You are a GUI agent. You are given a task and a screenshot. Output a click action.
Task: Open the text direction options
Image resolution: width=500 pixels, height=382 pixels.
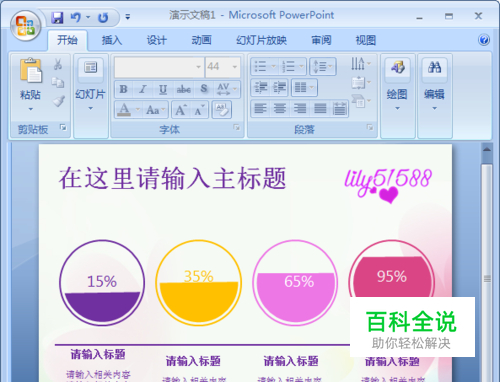[361, 63]
